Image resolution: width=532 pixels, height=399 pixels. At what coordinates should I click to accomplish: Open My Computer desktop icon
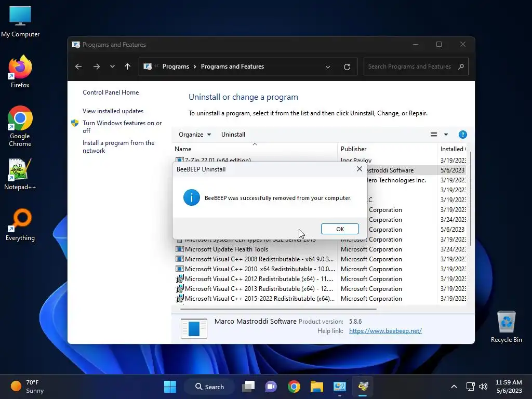tap(20, 21)
